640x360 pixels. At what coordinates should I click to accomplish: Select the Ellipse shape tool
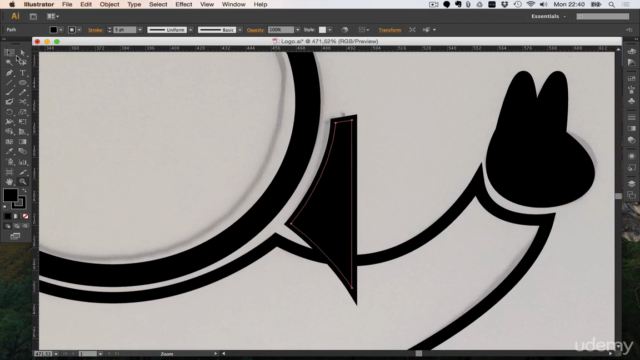tap(22, 82)
